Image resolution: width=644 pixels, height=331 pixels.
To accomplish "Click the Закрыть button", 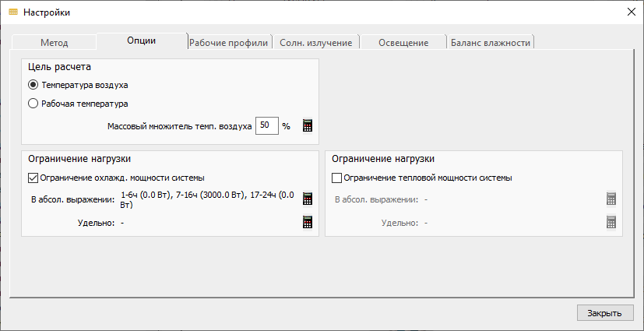I will coord(604,313).
